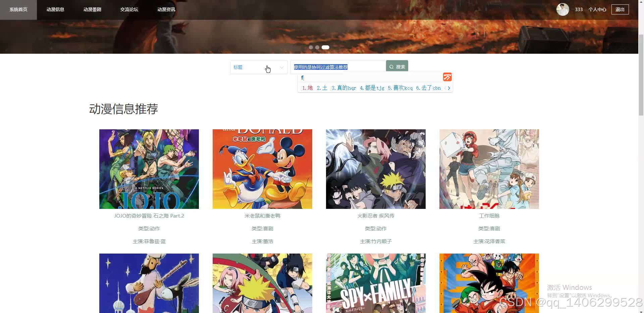Screen dimensions: 644x313
Task: Open the 标题 search-field dropdown
Action: pos(259,67)
